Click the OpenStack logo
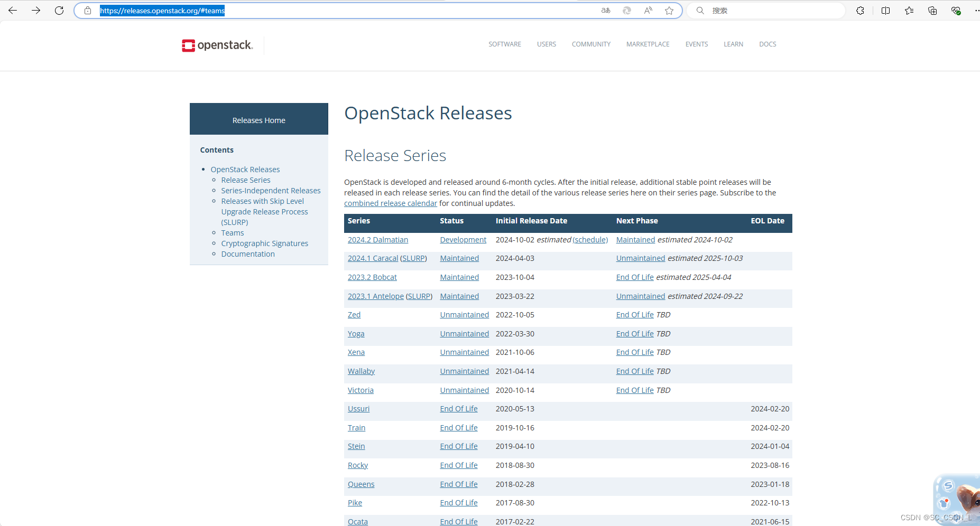Image resolution: width=980 pixels, height=526 pixels. tap(217, 45)
